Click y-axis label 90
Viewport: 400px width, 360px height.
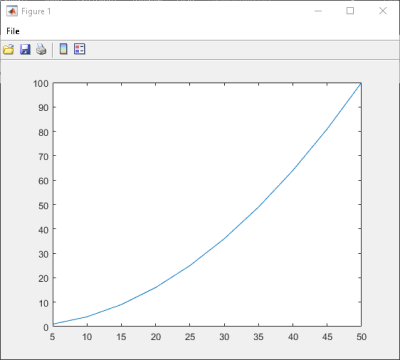coord(43,108)
